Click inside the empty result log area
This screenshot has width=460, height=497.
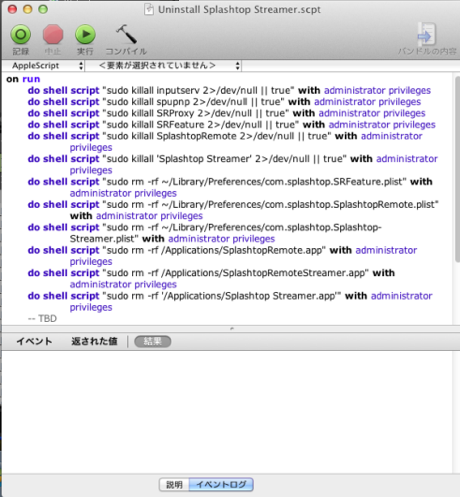[227, 412]
